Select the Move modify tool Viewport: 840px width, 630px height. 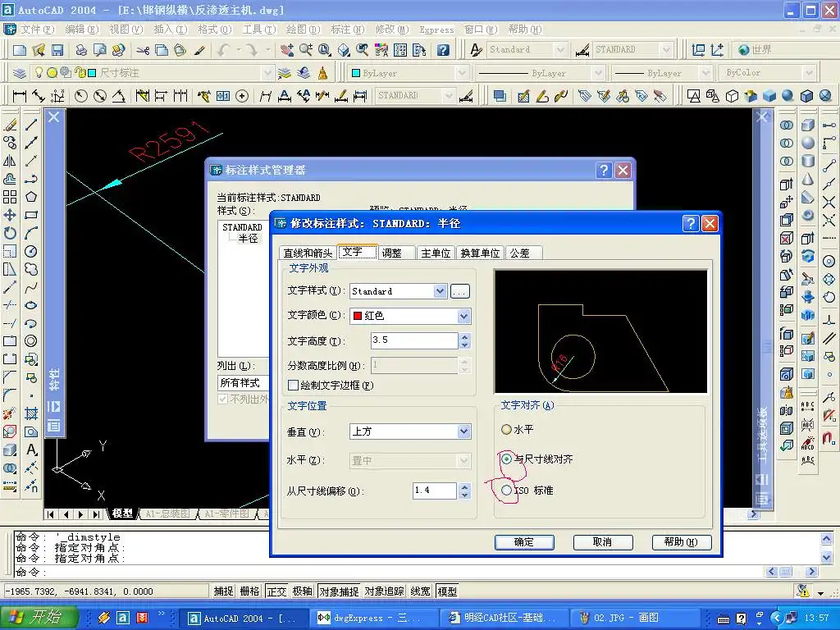pos(10,215)
